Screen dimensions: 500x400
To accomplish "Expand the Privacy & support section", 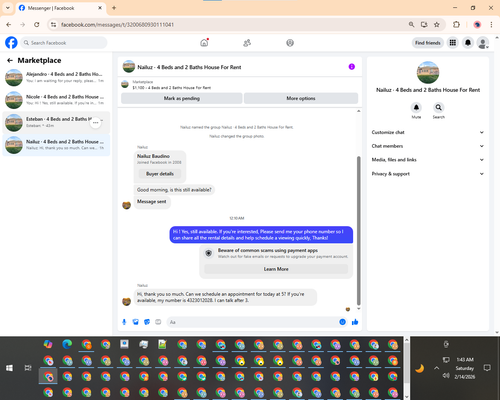I will click(428, 174).
